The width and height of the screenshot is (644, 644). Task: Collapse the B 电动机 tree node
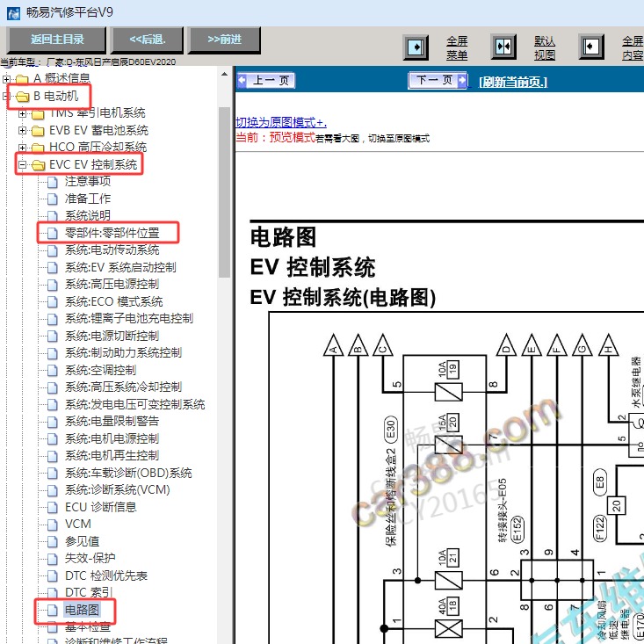pyautogui.click(x=6, y=96)
